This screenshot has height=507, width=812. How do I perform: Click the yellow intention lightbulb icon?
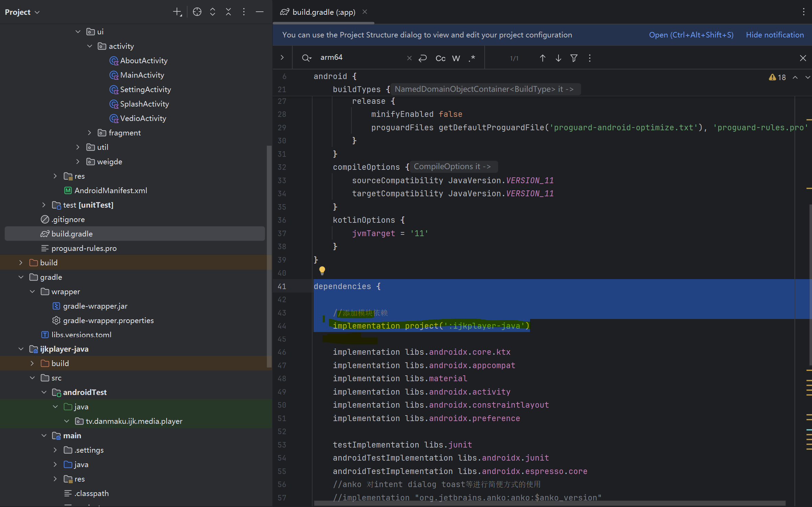click(322, 270)
